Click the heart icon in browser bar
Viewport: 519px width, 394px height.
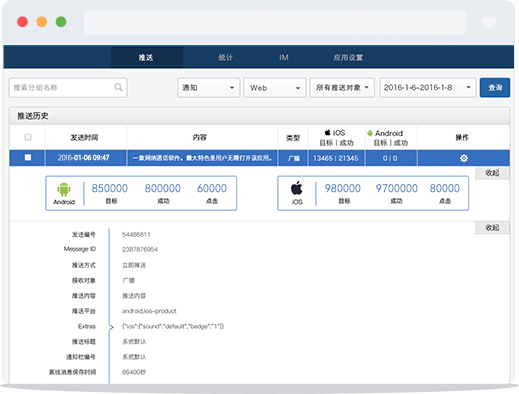489,22
